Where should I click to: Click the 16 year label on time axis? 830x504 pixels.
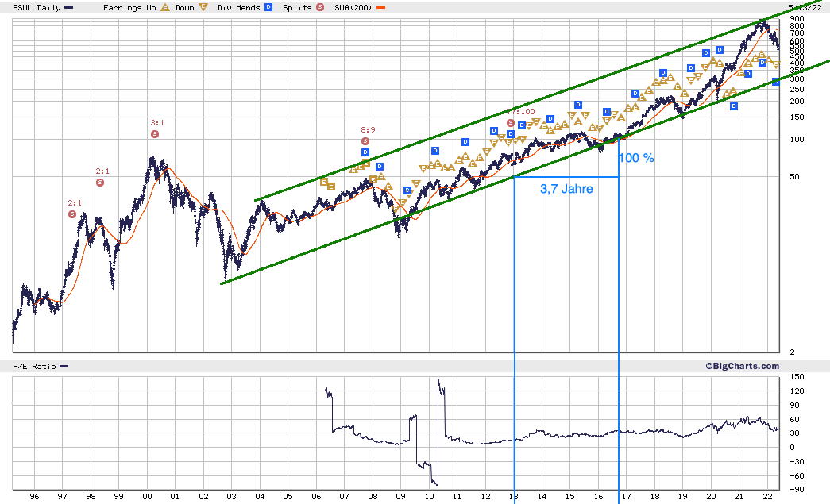click(598, 497)
